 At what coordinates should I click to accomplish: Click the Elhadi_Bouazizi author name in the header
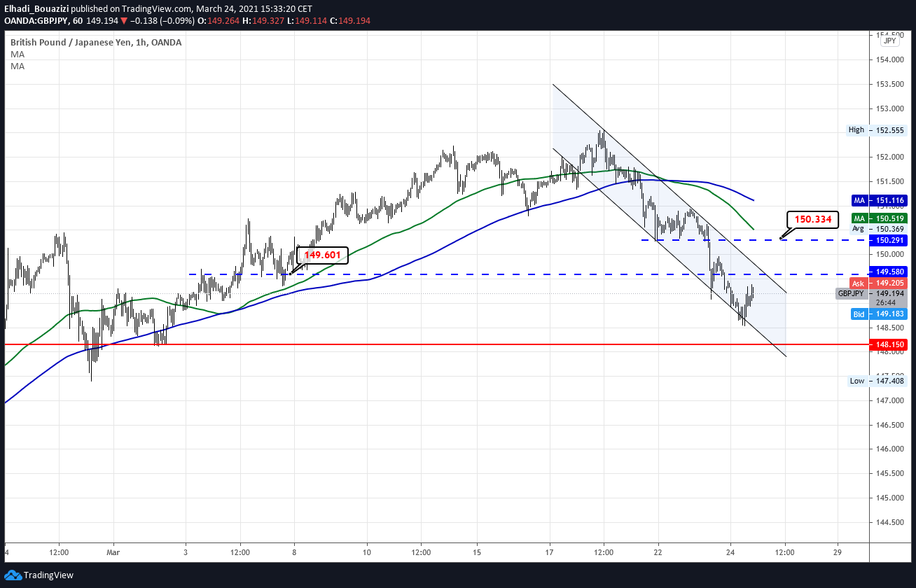[36, 8]
